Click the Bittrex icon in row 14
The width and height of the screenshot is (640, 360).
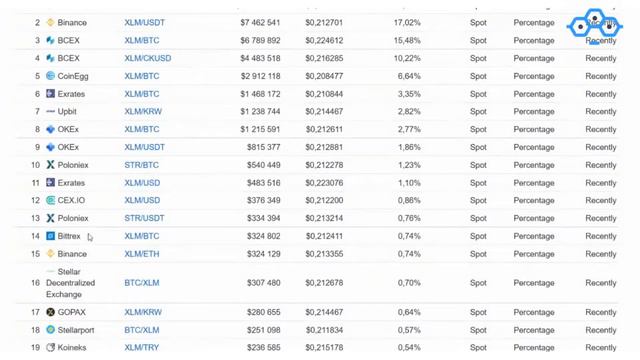point(50,236)
